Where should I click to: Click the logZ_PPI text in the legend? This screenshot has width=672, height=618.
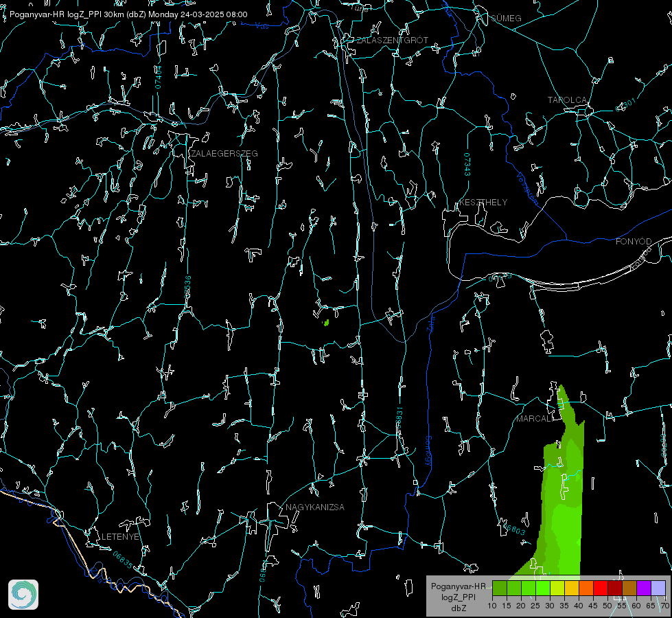pos(459,597)
